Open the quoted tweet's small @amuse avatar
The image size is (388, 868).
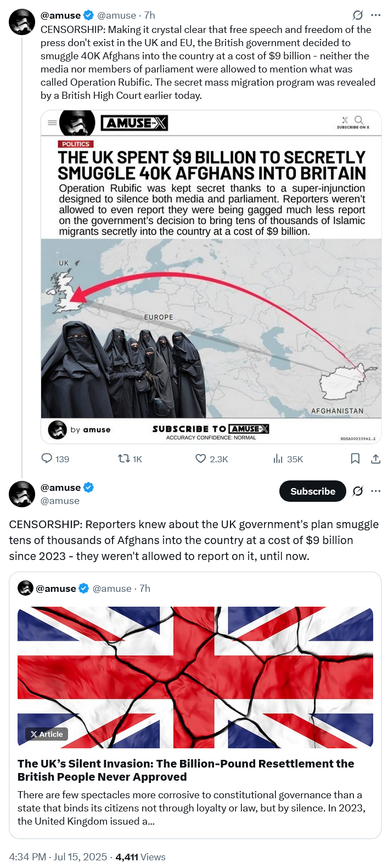click(x=25, y=589)
